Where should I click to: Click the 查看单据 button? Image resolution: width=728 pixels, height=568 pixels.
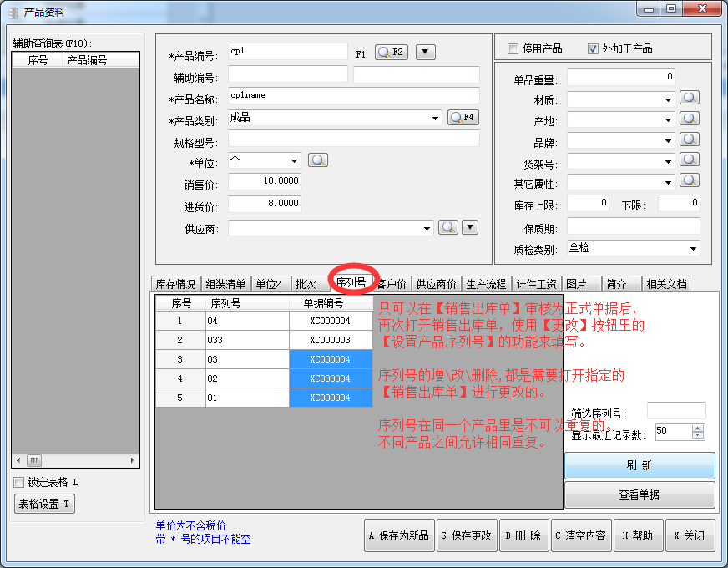[x=640, y=494]
